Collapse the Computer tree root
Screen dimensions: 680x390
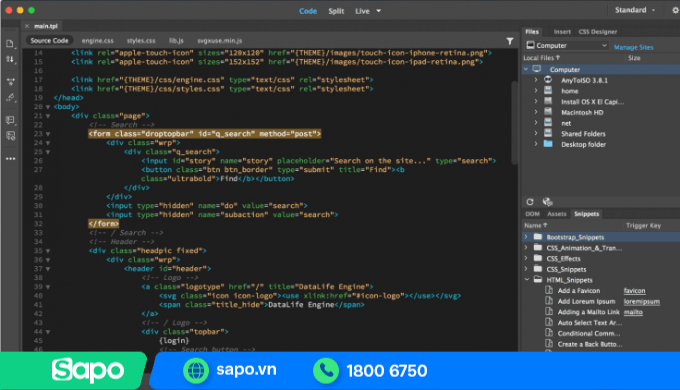click(x=526, y=69)
